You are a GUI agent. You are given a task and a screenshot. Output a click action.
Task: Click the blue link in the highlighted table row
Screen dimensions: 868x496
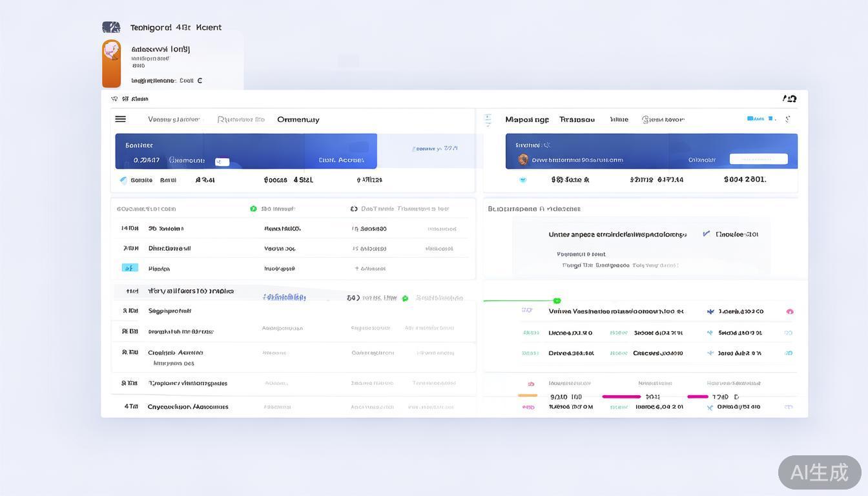[x=284, y=297]
